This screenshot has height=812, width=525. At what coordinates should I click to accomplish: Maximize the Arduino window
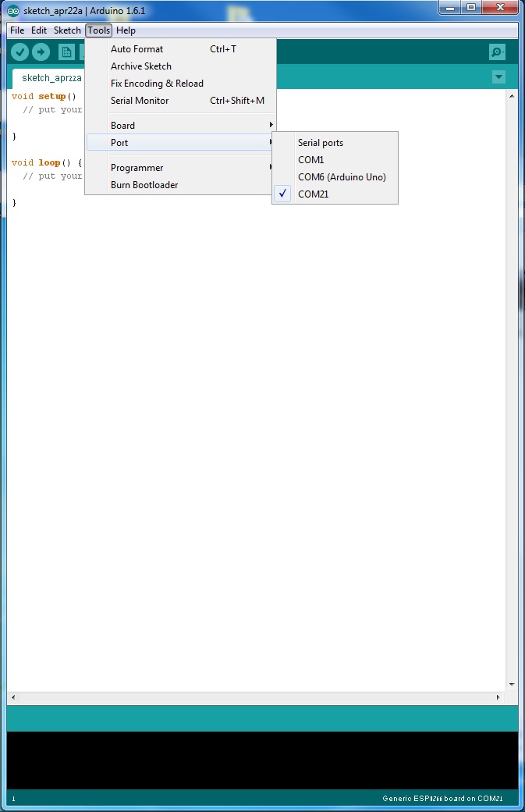(x=471, y=8)
